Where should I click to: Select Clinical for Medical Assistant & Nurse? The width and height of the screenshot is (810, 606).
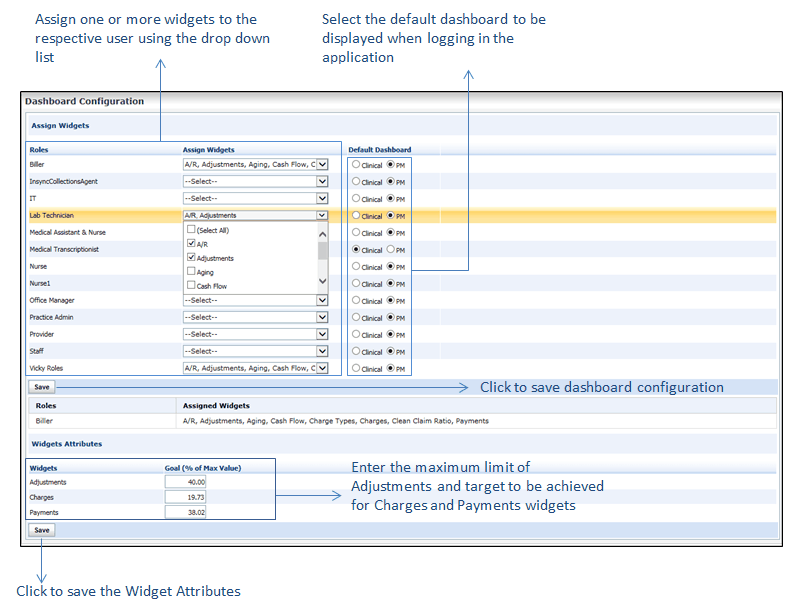click(x=356, y=232)
